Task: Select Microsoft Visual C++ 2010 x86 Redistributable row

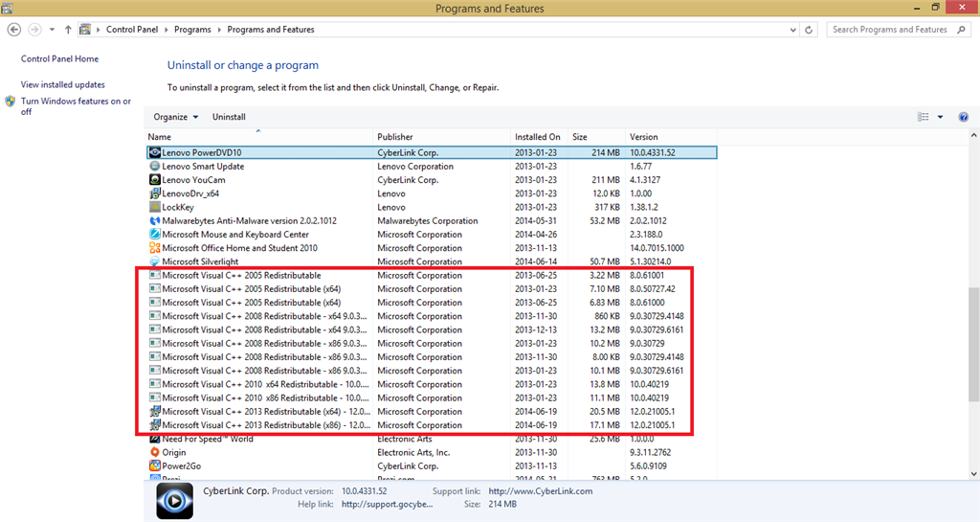Action: [432, 397]
